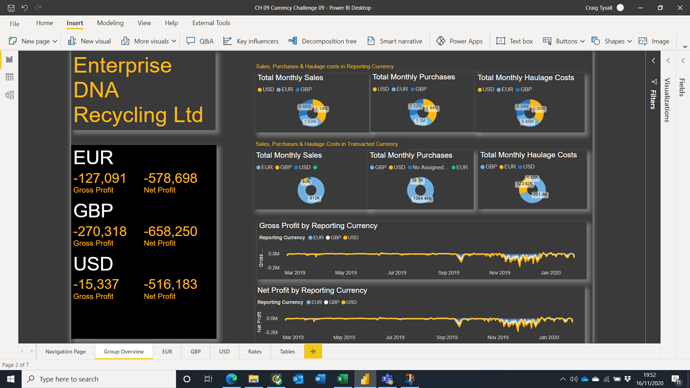Insert an Image from toolbar
Screen dimensions: 690x388
click(x=654, y=41)
